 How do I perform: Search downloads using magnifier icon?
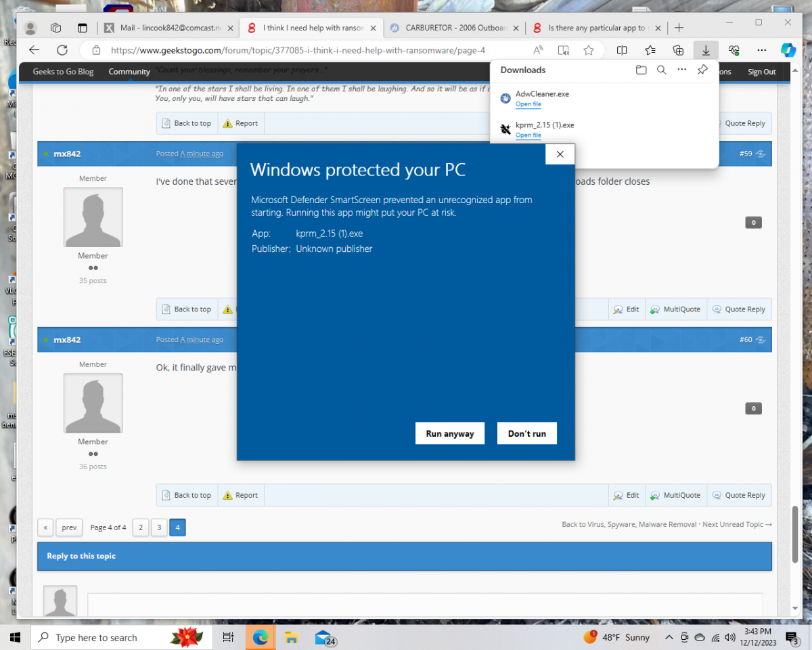[661, 70]
